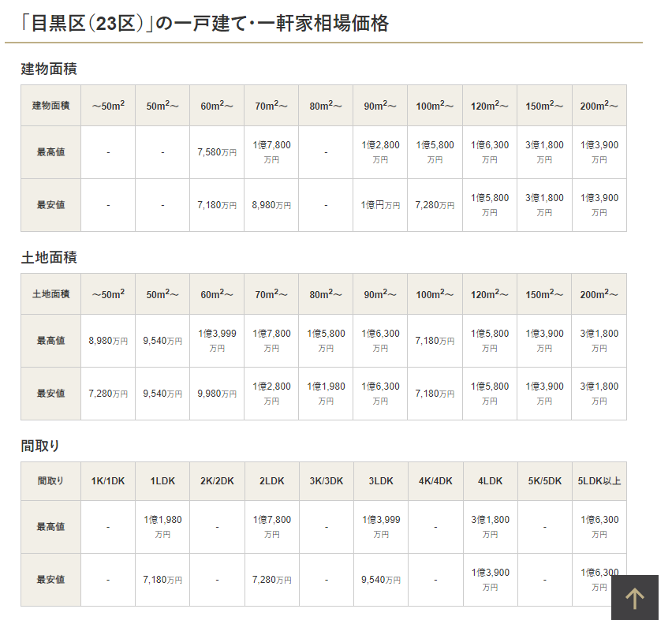This screenshot has width=672, height=620.
Task: Click the 5LDK以上 column header
Action: (x=599, y=481)
